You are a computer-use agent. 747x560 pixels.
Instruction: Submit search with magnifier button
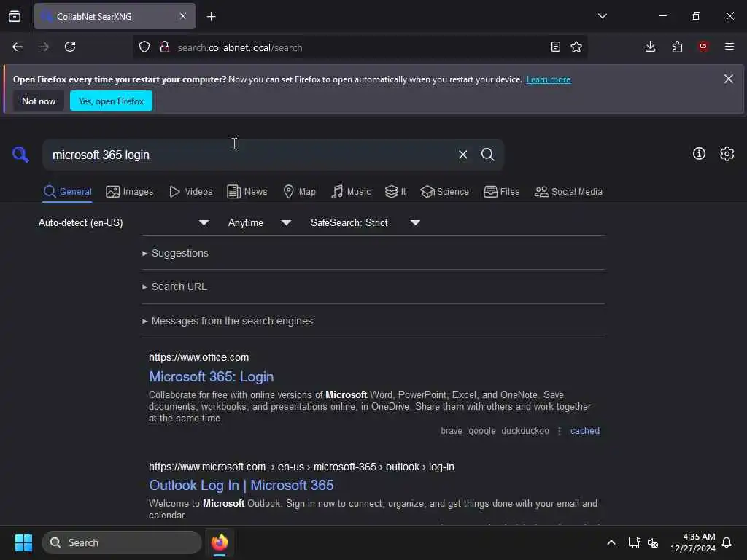pyautogui.click(x=487, y=155)
